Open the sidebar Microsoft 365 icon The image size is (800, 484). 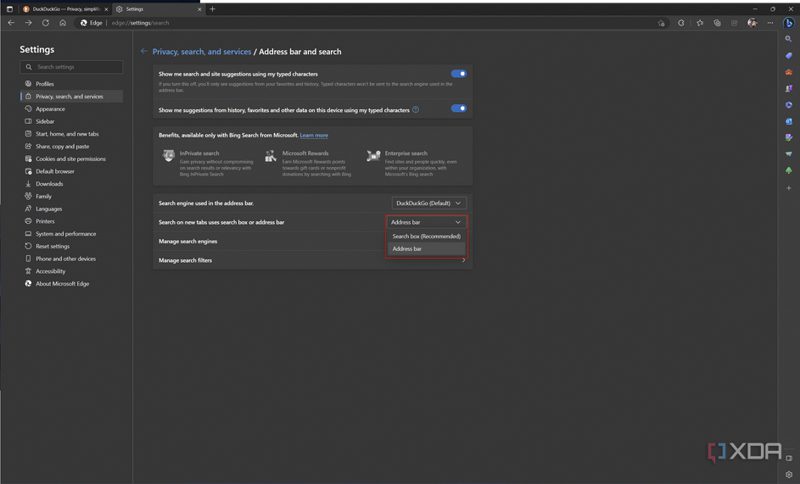(788, 105)
